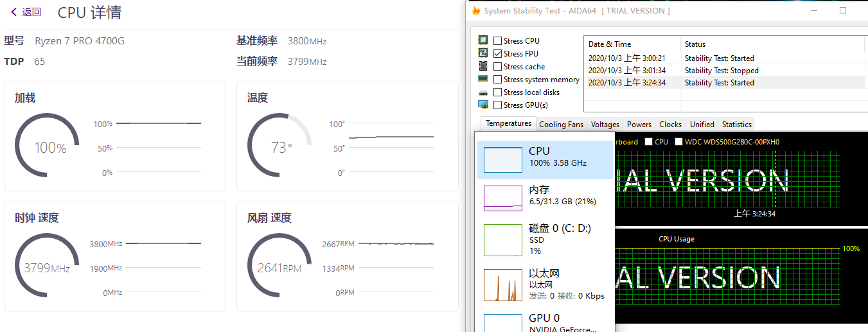Click the cache chip icon beside Stress cache
Viewport: 868px width, 332px height.
[x=483, y=66]
